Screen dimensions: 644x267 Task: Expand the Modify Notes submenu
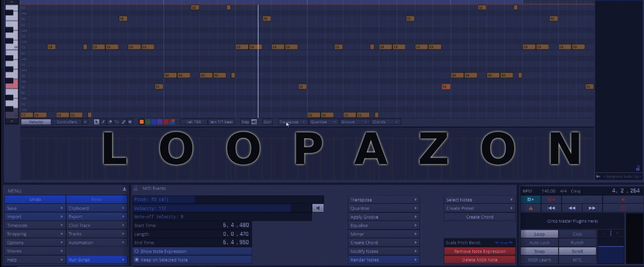384,251
